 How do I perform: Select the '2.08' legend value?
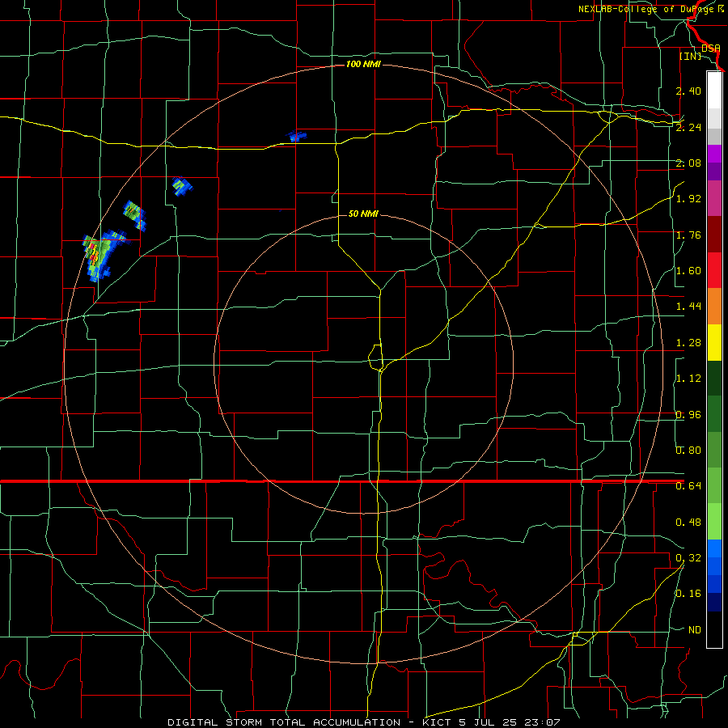[688, 163]
